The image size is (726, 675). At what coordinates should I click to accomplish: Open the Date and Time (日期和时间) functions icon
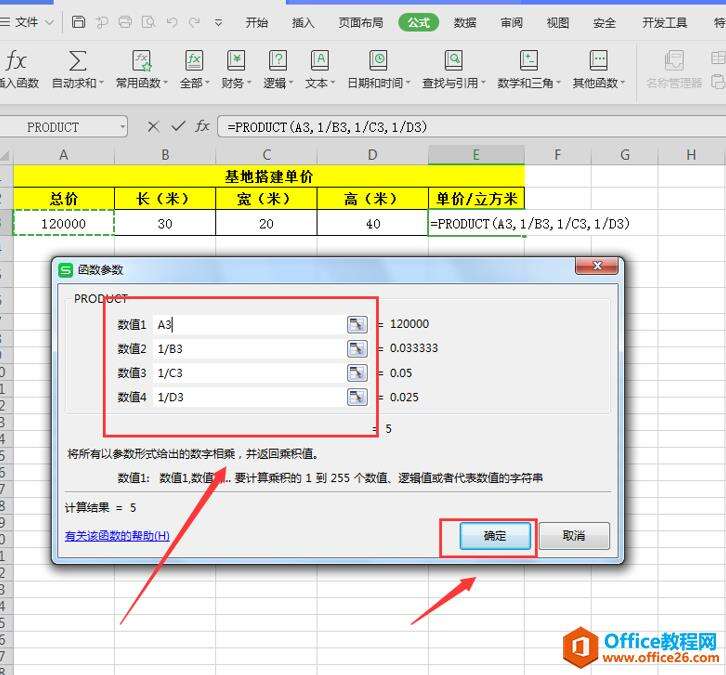378,61
